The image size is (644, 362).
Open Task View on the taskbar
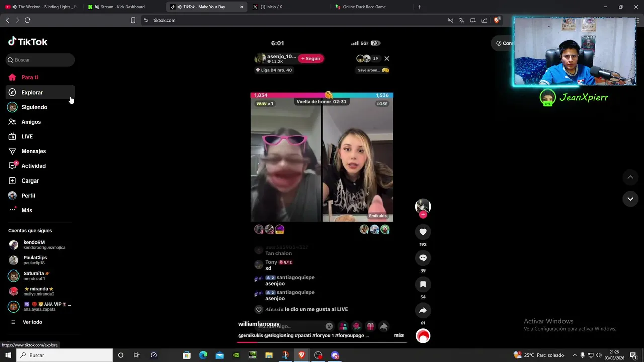point(136,355)
